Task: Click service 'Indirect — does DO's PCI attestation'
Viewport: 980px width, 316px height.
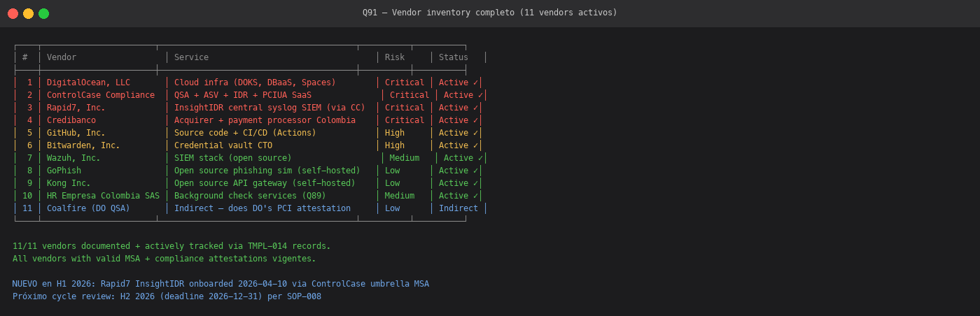Action: (x=262, y=208)
